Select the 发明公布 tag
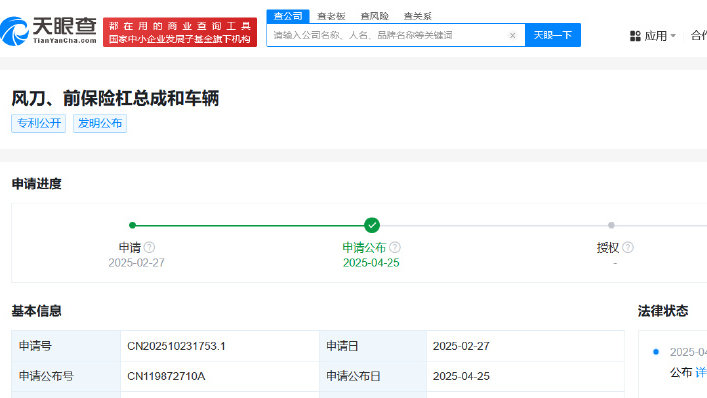The height and width of the screenshot is (398, 707). pyautogui.click(x=100, y=123)
